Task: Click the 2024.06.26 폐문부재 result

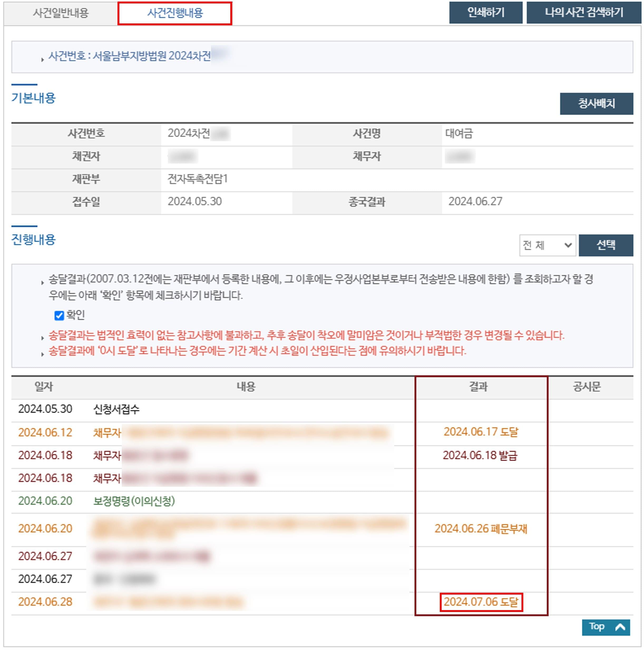Action: click(481, 528)
